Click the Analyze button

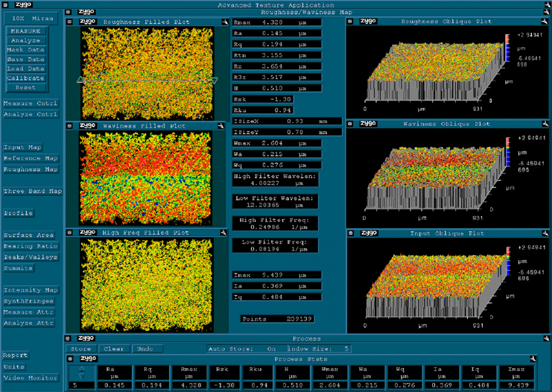tap(25, 40)
